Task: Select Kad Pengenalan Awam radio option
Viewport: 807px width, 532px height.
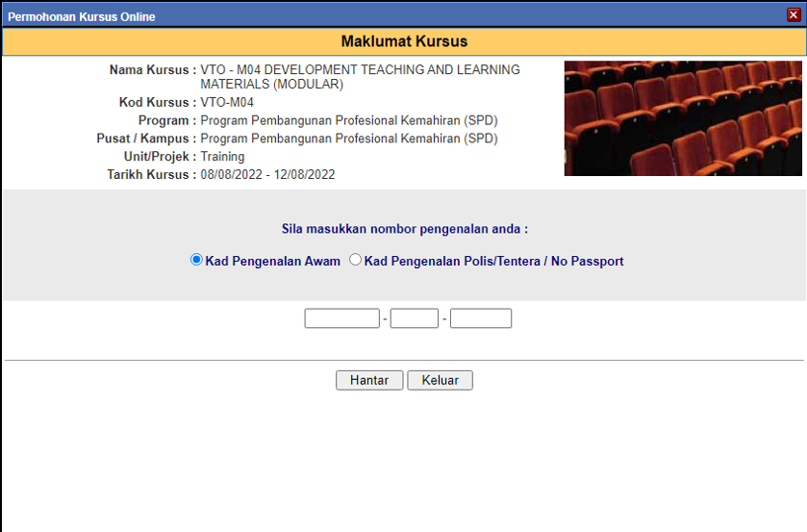Action: (196, 260)
